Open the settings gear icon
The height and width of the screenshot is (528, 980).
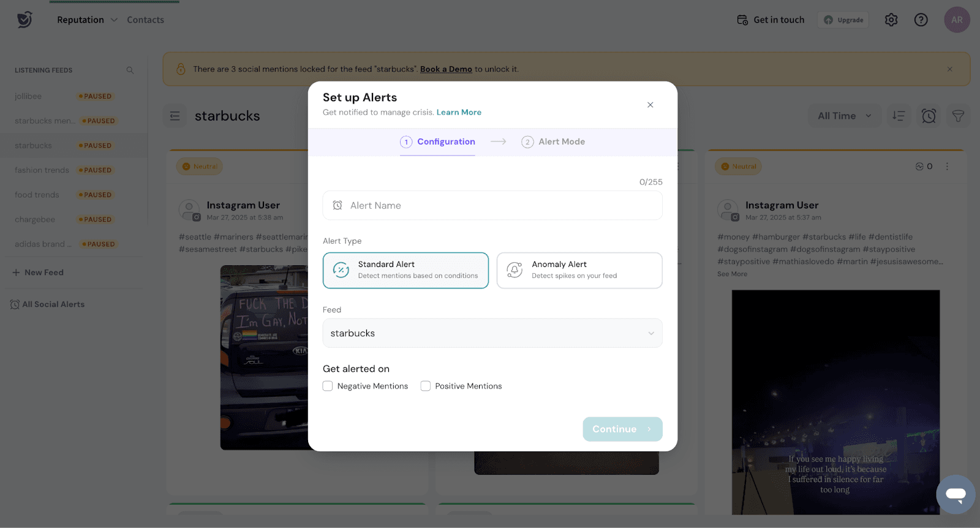click(x=891, y=20)
